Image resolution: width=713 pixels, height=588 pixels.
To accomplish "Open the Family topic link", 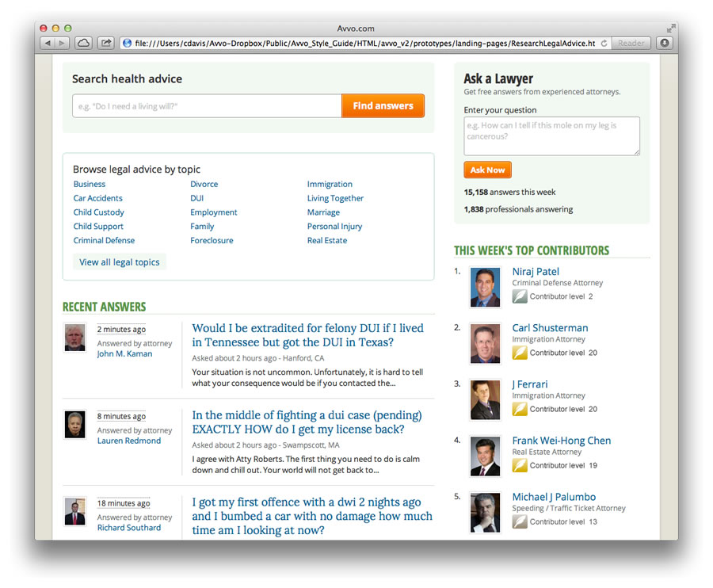I will point(202,227).
